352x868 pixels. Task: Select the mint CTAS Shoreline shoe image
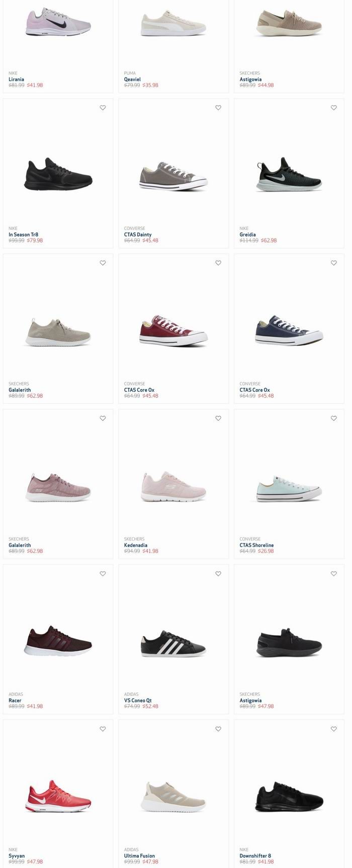289,488
